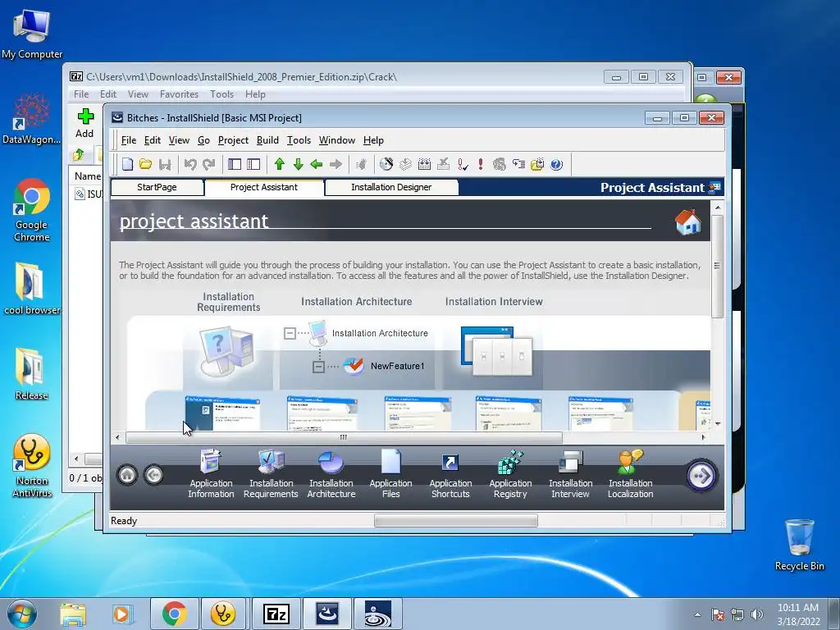Viewport: 840px width, 630px height.
Task: Switch to the Installation Designer tab
Action: (391, 188)
